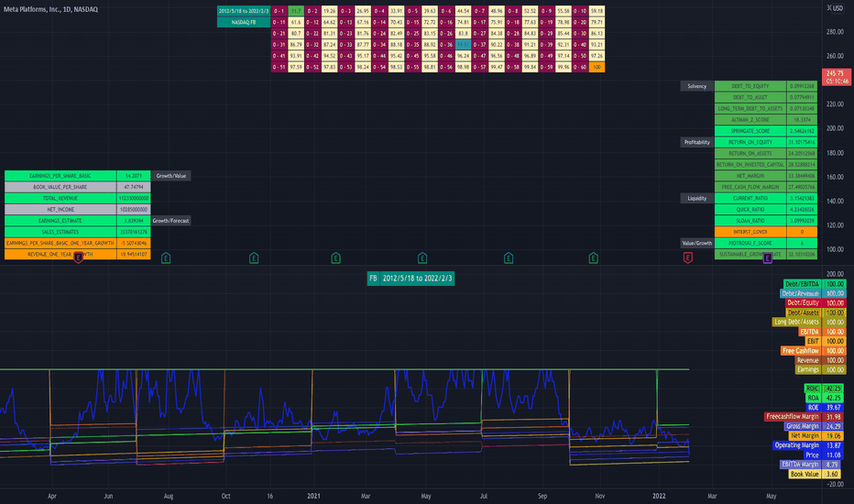The height and width of the screenshot is (504, 854).
Task: Select the CURRENT_RATIO cell
Action: pyautogui.click(x=750, y=198)
